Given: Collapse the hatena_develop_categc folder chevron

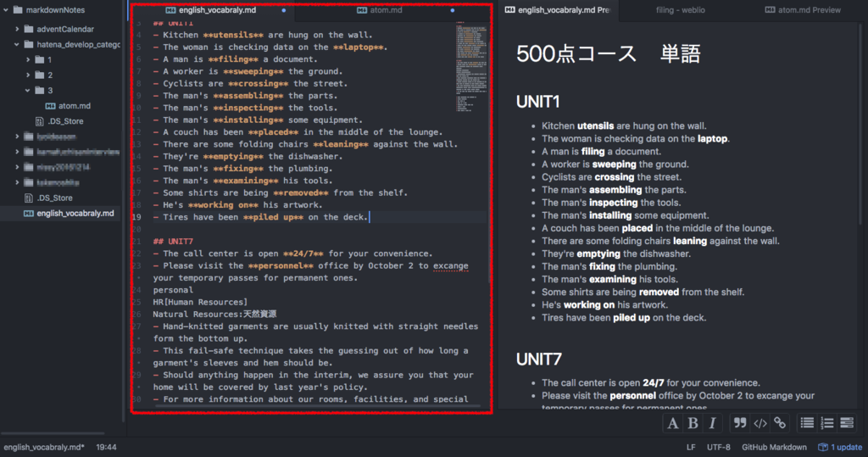Looking at the screenshot, I should (x=17, y=44).
